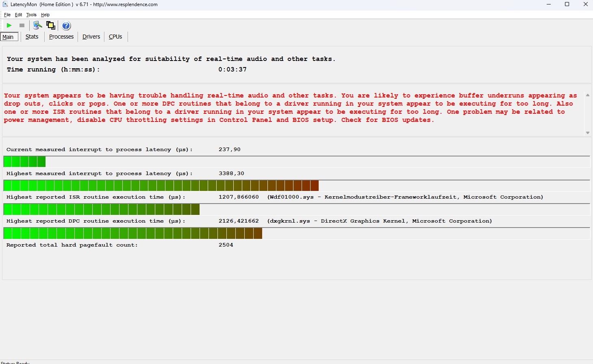Click the DPC value 2126,421662
The image size is (593, 364).
239,221
